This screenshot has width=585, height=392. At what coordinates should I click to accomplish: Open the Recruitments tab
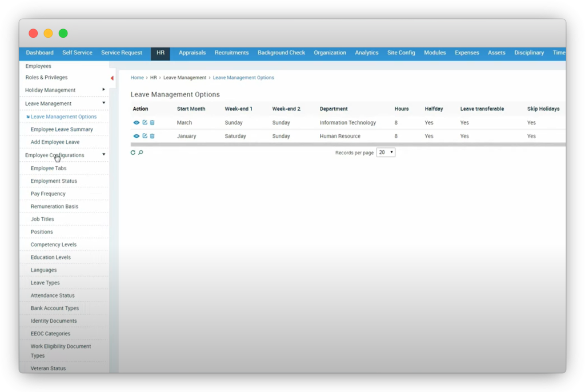click(231, 53)
